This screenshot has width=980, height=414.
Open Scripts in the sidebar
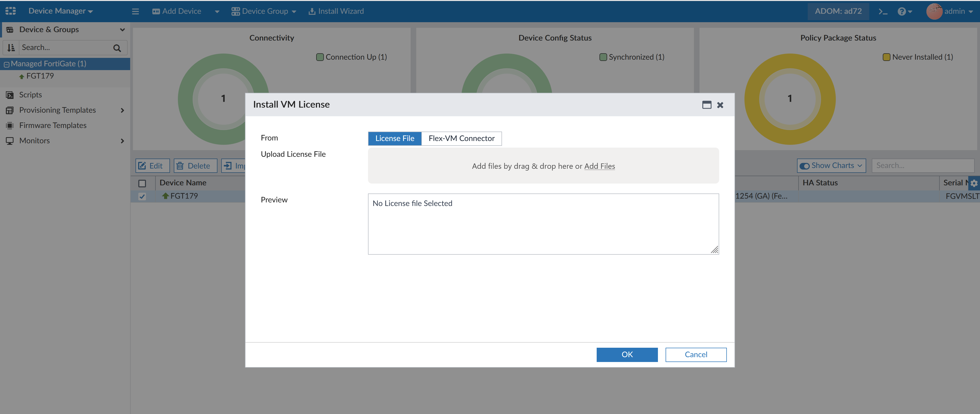tap(30, 95)
